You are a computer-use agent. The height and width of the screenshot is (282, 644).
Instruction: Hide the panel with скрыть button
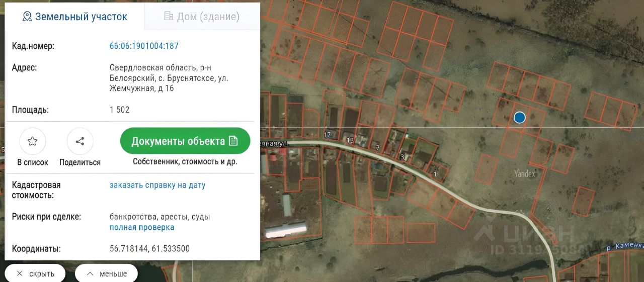click(35, 273)
